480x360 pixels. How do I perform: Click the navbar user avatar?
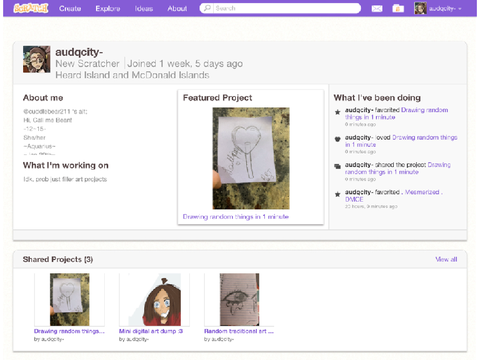(420, 8)
